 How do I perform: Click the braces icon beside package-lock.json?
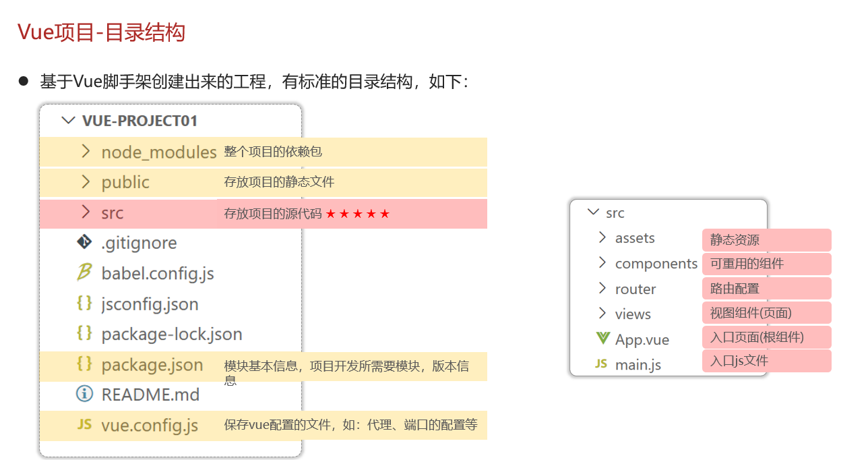(84, 333)
